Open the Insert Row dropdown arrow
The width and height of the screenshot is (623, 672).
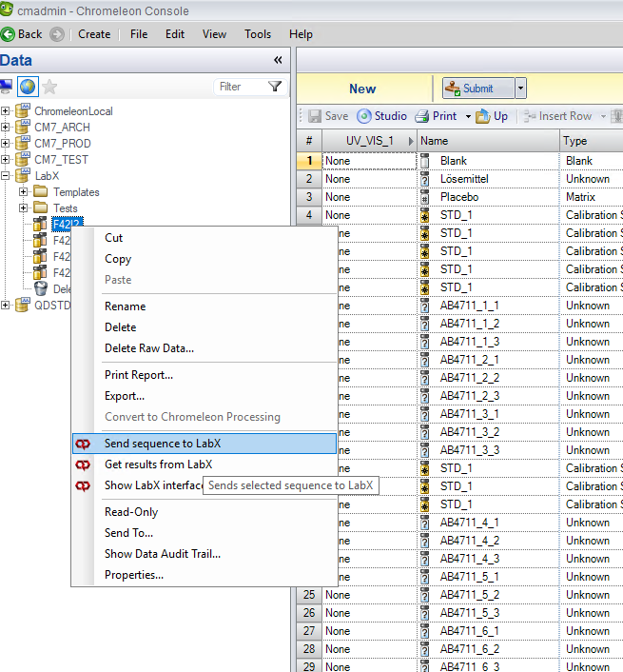(x=603, y=116)
